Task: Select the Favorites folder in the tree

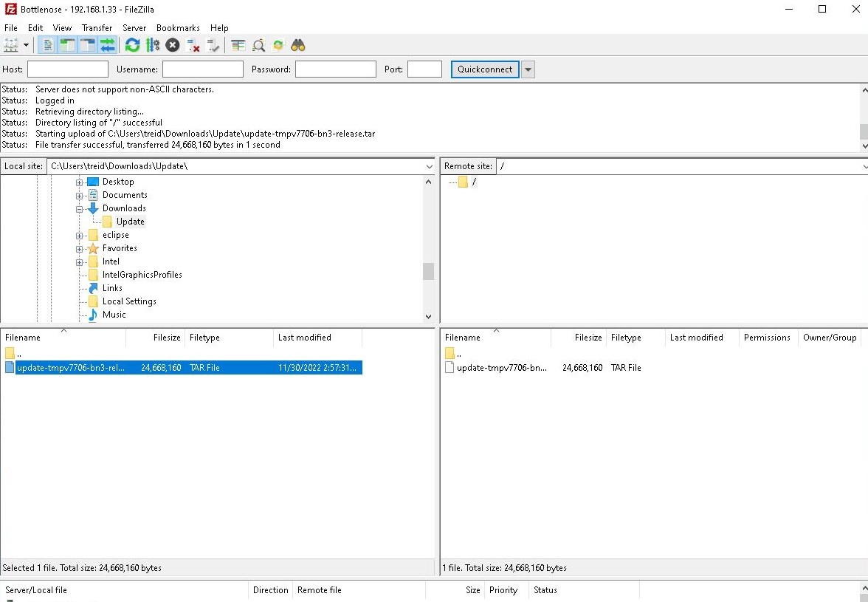Action: (x=120, y=248)
